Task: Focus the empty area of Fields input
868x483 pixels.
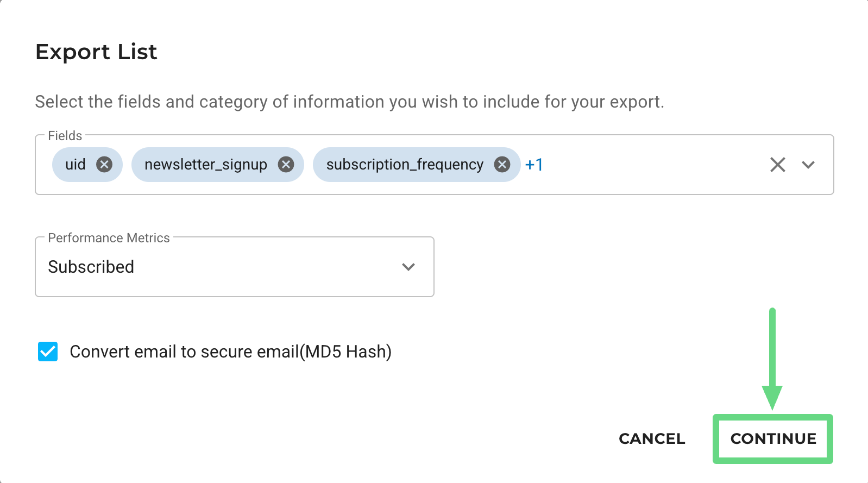Action: 652,165
